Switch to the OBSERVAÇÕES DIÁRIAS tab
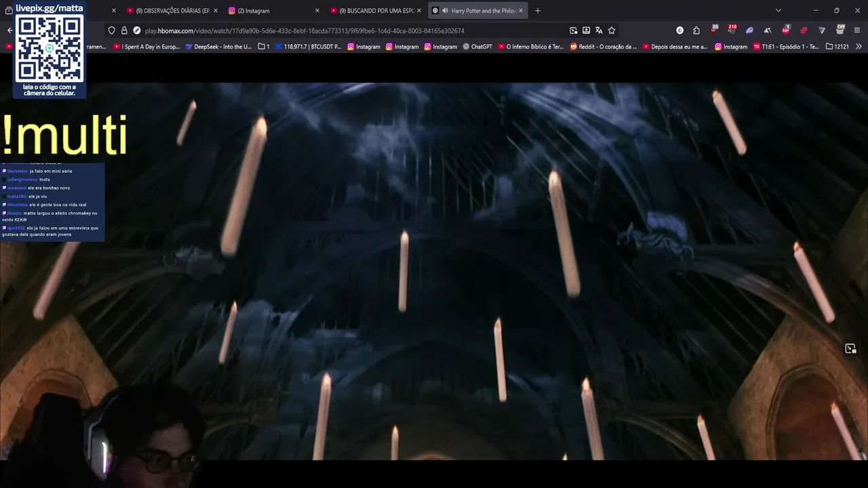 click(x=172, y=11)
